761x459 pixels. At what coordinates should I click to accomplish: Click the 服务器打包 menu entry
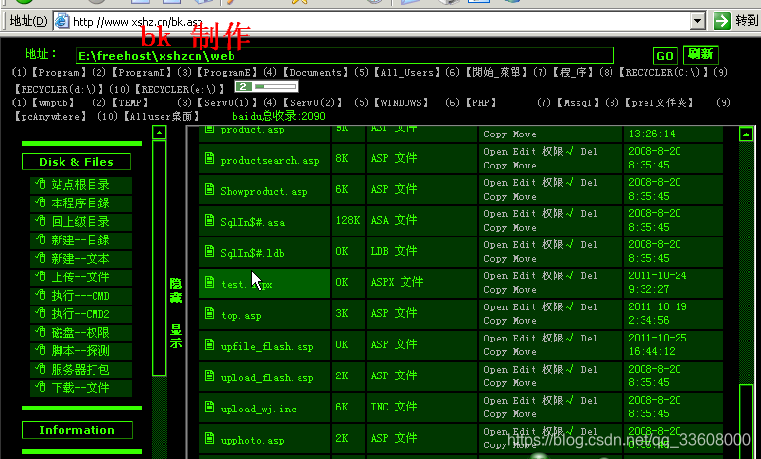coord(81,369)
